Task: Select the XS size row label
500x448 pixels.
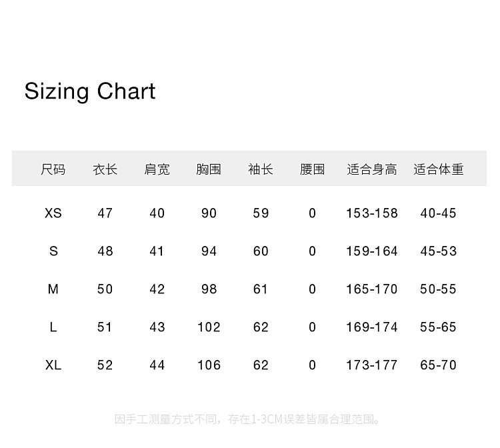Action: point(53,213)
